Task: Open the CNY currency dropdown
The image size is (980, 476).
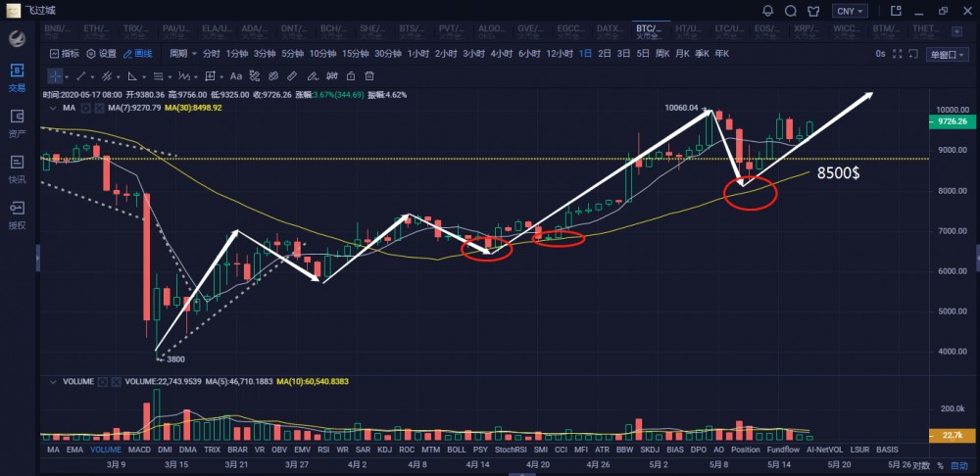Action: (x=849, y=11)
